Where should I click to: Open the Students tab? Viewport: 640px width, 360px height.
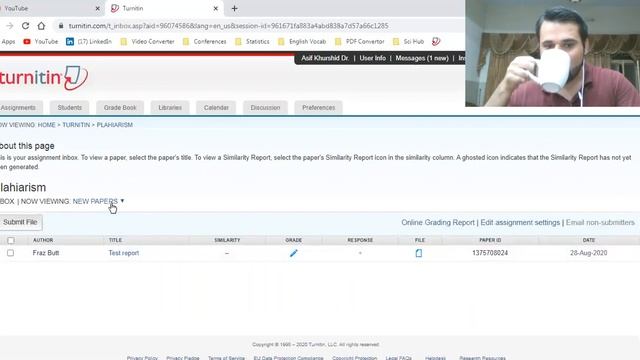pos(69,108)
